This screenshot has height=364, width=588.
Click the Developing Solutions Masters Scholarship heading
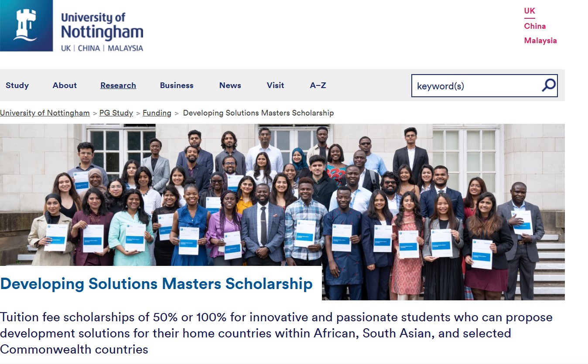click(x=156, y=284)
